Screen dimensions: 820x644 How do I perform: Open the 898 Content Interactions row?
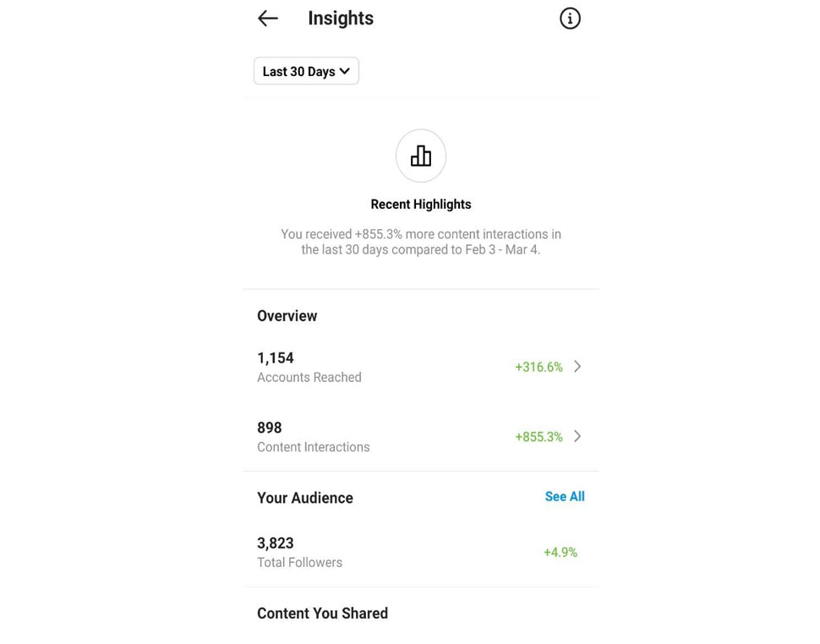(x=420, y=437)
